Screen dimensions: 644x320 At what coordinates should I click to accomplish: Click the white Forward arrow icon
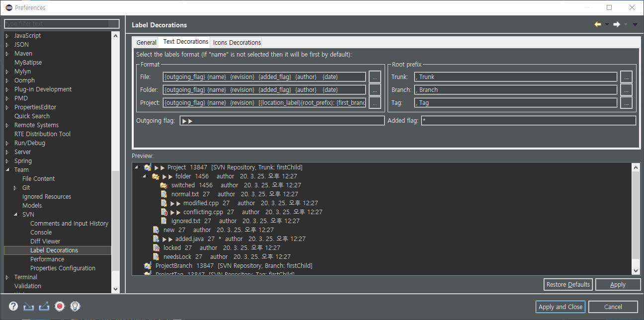(616, 24)
